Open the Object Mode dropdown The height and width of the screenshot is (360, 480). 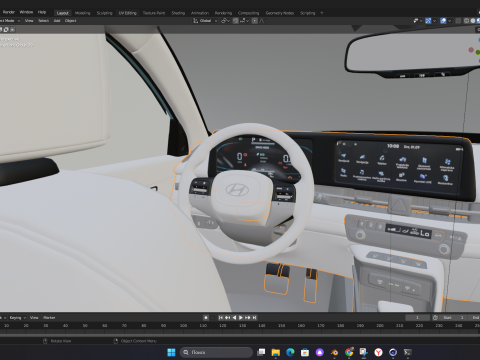click(x=9, y=21)
